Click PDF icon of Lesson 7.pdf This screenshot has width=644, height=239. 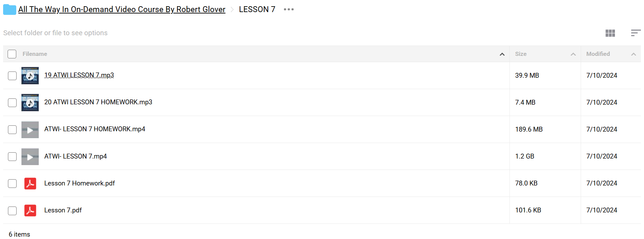pyautogui.click(x=30, y=210)
